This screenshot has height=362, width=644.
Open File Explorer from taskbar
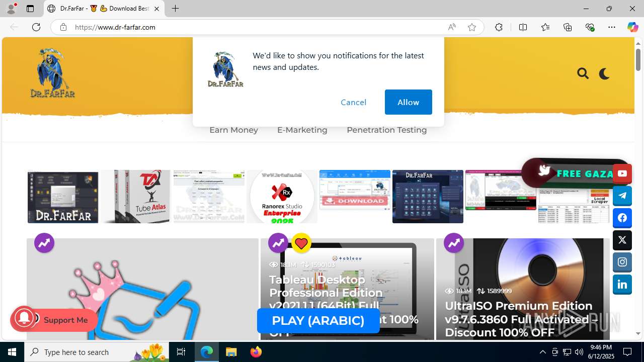point(231,352)
